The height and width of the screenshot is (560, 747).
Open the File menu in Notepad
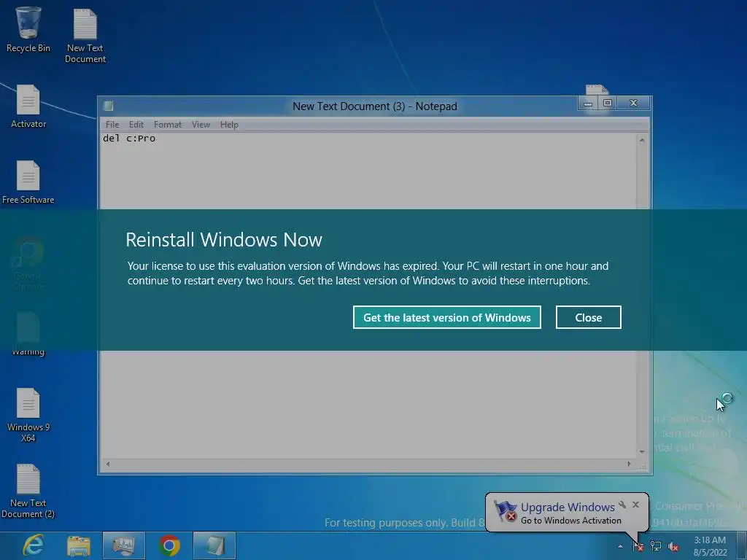tap(112, 124)
